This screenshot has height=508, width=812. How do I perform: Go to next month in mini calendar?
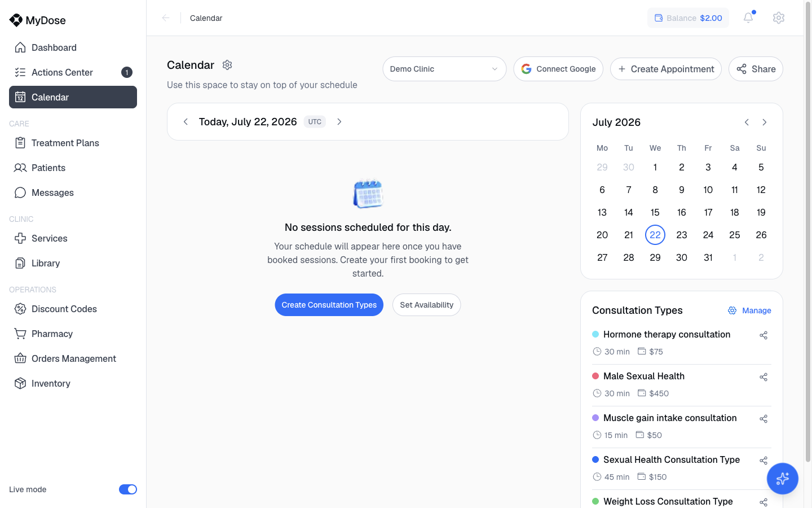765,122
